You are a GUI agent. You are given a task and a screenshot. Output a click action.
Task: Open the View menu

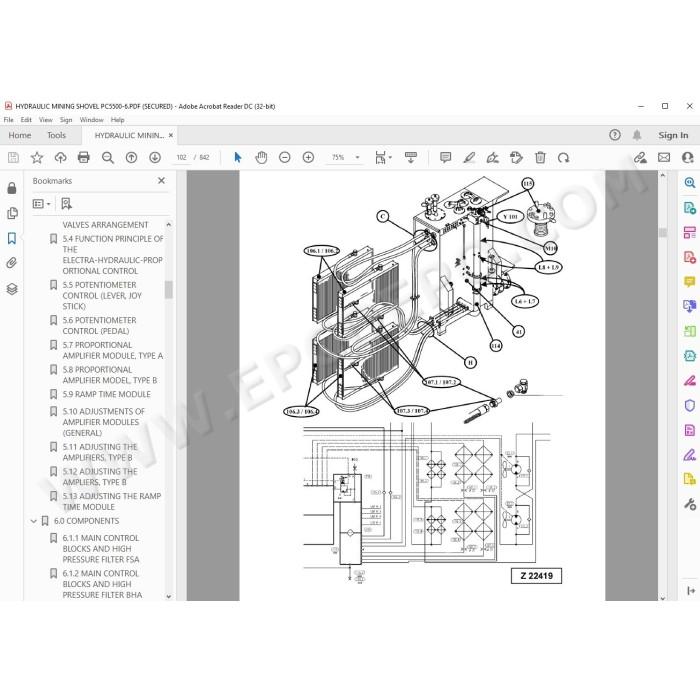tap(46, 120)
